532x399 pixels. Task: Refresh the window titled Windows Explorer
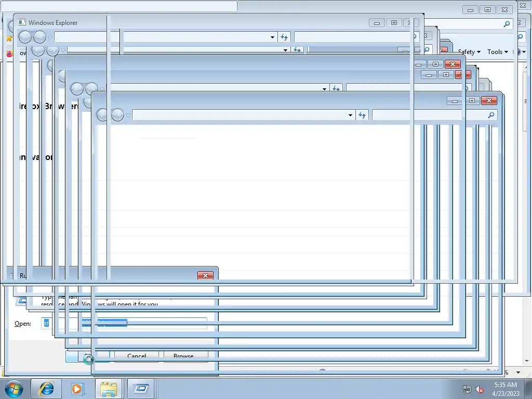coord(284,37)
